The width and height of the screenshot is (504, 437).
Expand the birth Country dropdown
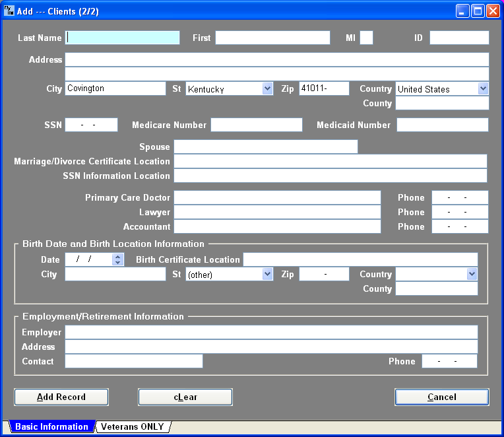tap(472, 274)
